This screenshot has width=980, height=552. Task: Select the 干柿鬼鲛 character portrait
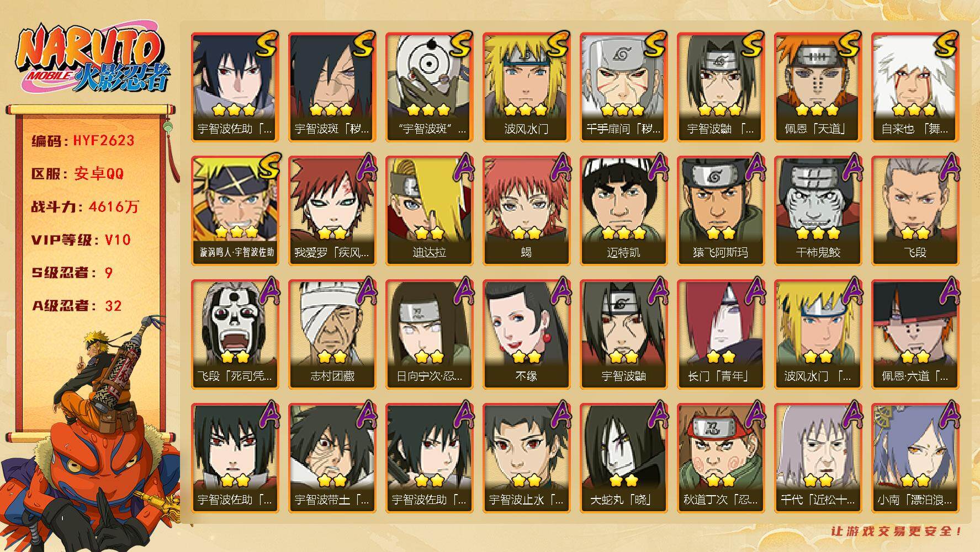coord(818,211)
